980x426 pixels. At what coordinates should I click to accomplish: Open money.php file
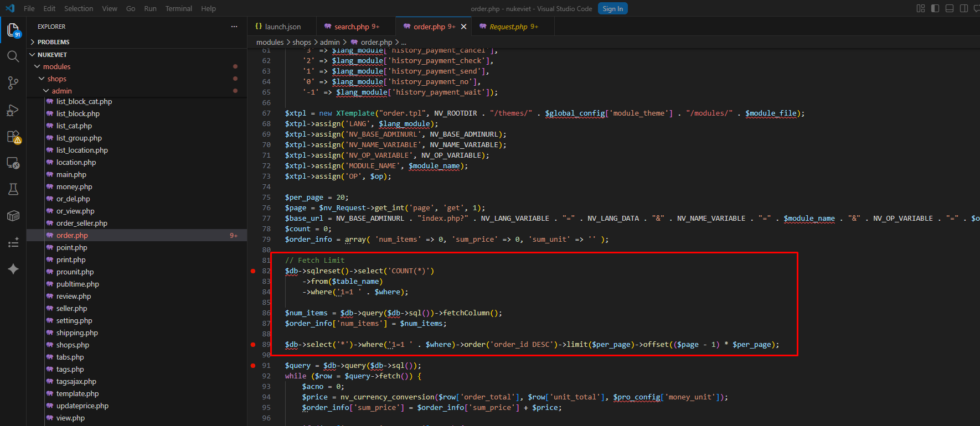pos(137,187)
